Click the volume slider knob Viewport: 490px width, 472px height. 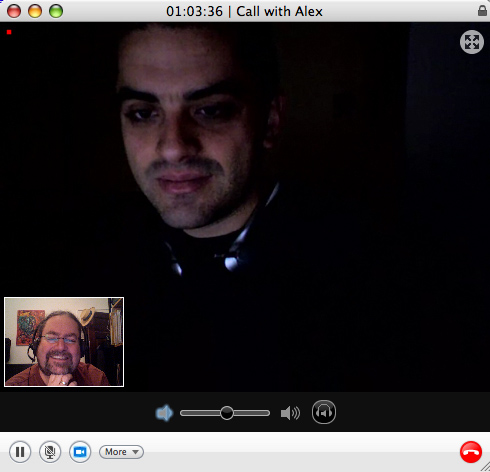tap(227, 413)
